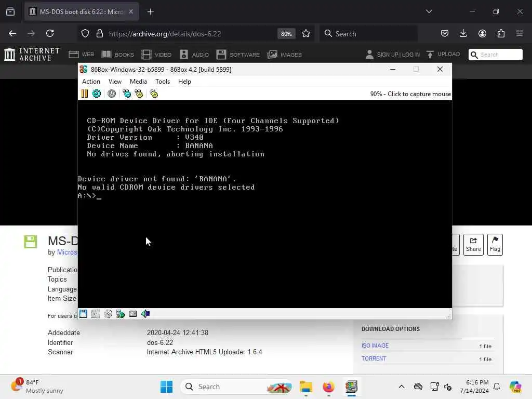Focus the Internet Archive search field
The height and width of the screenshot is (399, 532).
(496, 55)
